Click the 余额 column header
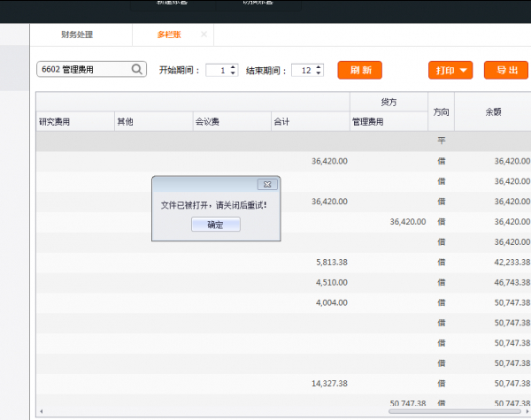Screen dimensions: 531x420 493,112
